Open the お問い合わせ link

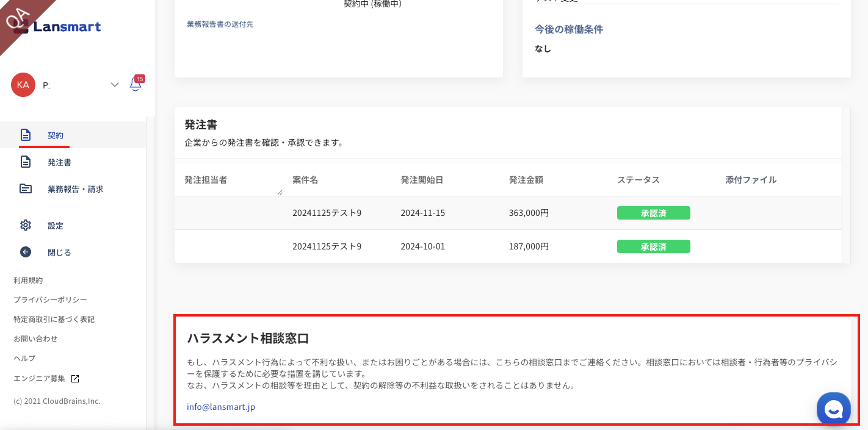click(x=35, y=339)
